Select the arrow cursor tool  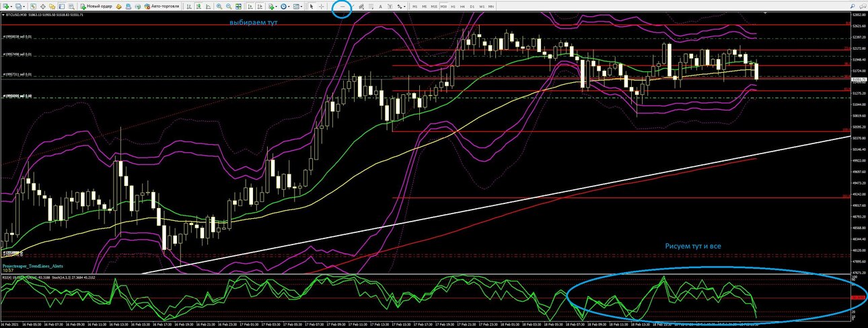click(312, 6)
